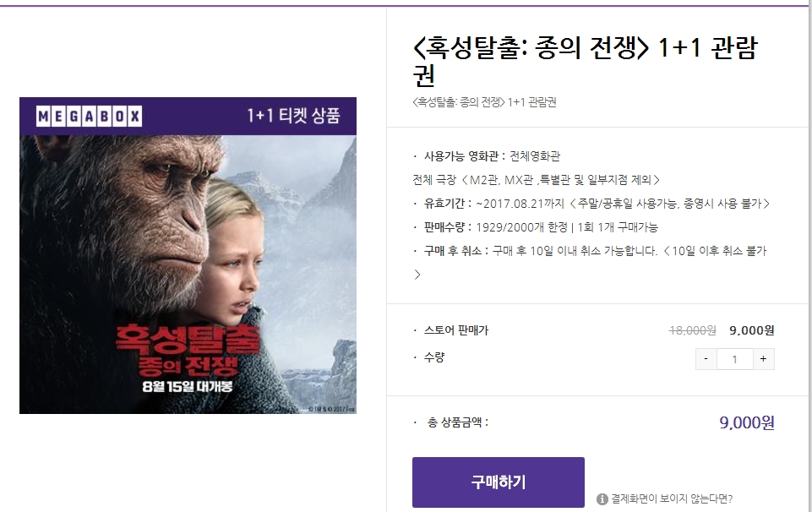Click the purple total amount 9,000원

(747, 422)
